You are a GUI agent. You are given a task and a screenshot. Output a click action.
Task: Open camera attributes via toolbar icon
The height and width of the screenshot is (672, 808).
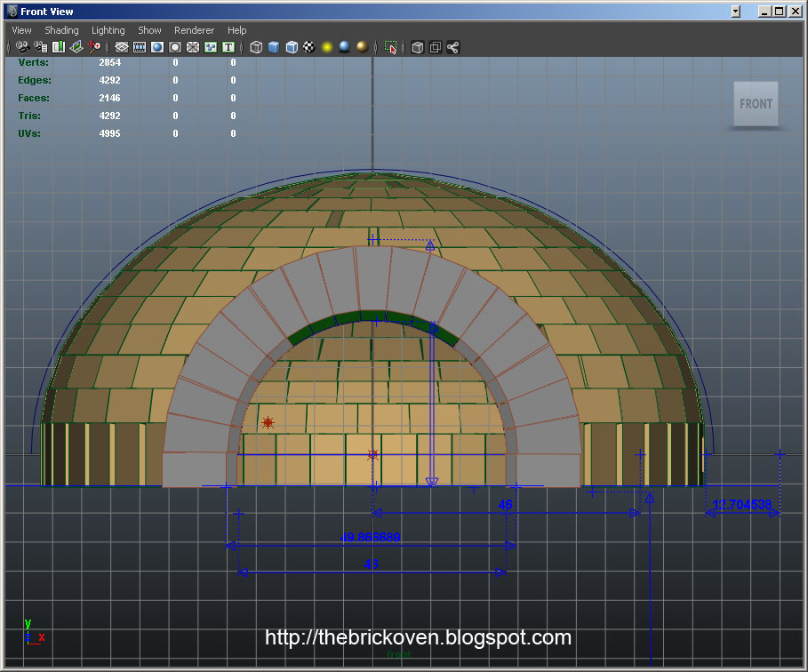coord(41,47)
